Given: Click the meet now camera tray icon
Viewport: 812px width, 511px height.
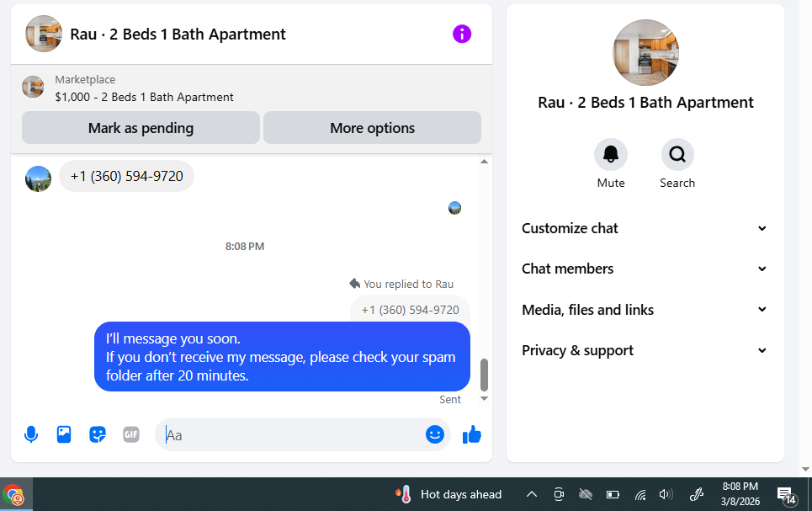Looking at the screenshot, I should pyautogui.click(x=558, y=494).
